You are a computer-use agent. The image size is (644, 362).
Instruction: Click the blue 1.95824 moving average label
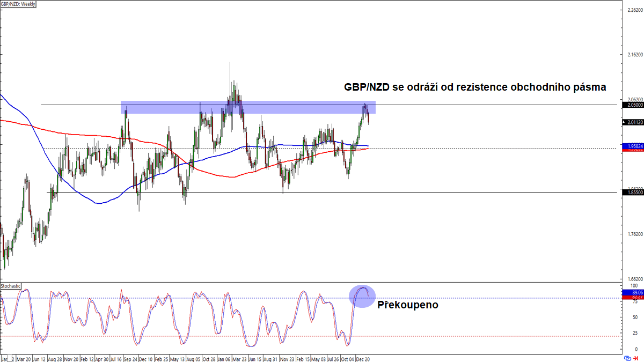pos(632,145)
